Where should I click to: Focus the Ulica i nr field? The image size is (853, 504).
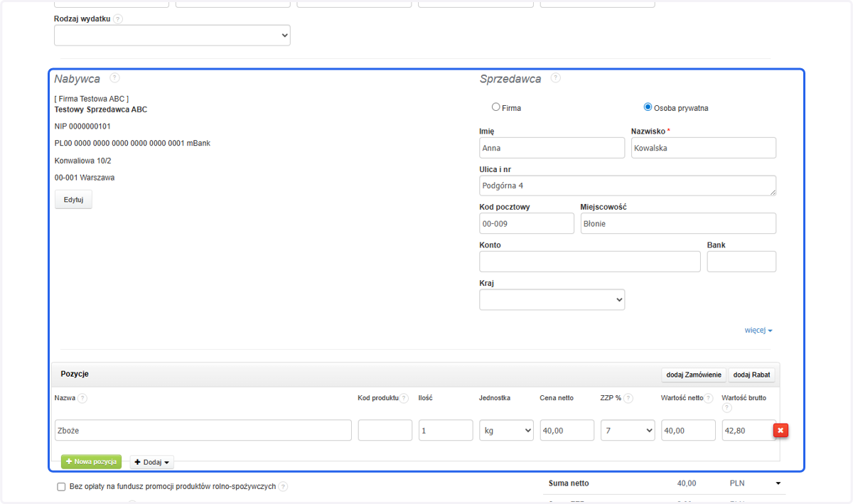pos(628,186)
